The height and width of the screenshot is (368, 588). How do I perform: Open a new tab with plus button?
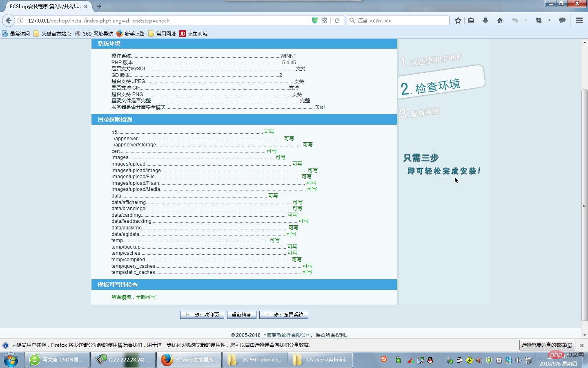point(99,7)
